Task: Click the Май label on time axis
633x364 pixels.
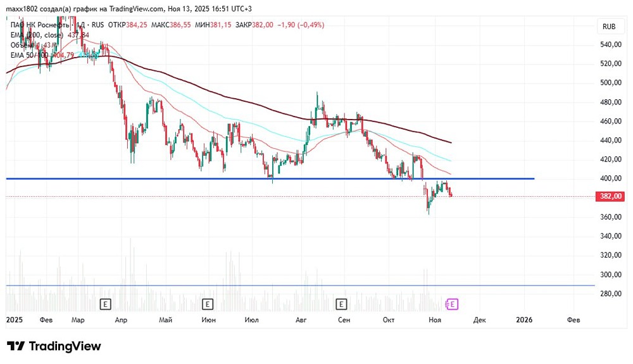Action: 165,320
